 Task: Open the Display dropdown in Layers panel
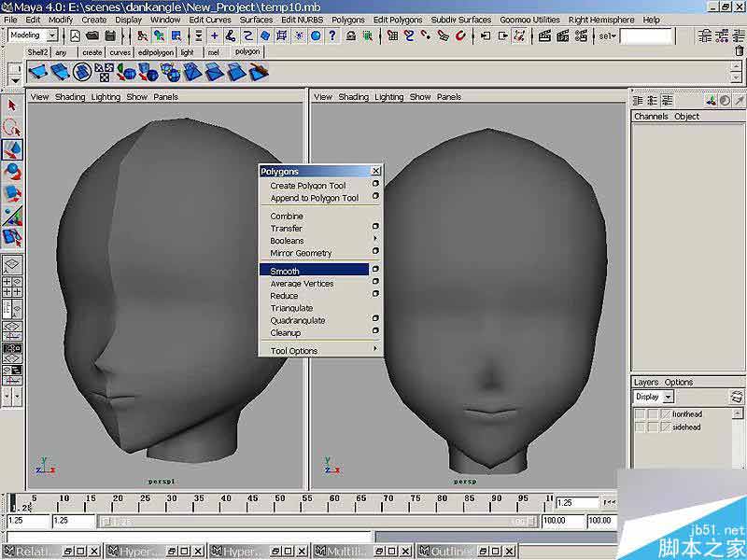(x=659, y=397)
